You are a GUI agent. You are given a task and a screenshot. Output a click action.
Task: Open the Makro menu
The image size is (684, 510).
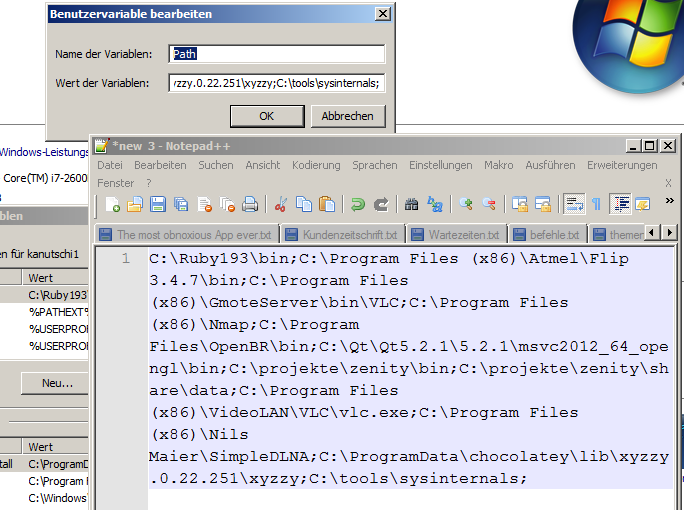click(499, 165)
